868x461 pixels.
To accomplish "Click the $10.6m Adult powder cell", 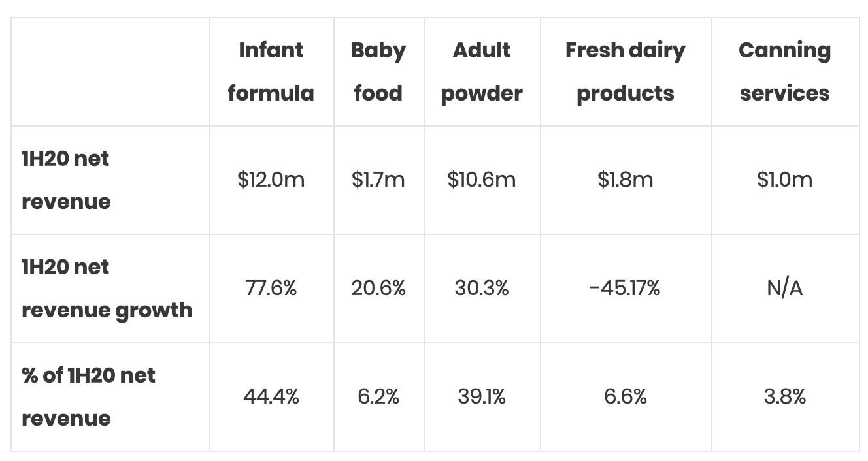I will 482,180.
